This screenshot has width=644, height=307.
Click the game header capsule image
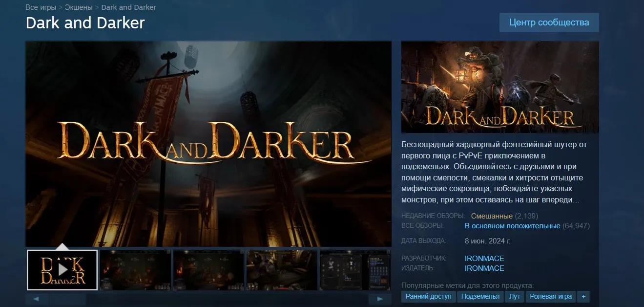tap(500, 87)
